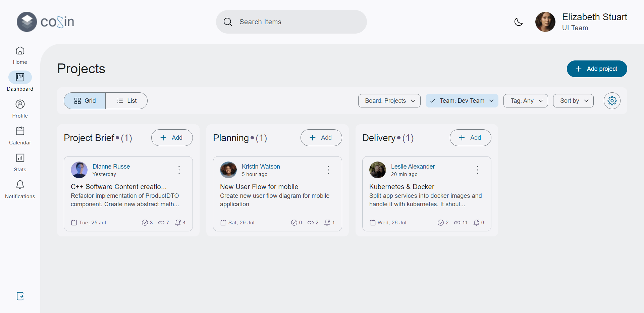Enable dark mode with the moon icon
Image resolution: width=644 pixels, height=313 pixels.
click(519, 22)
